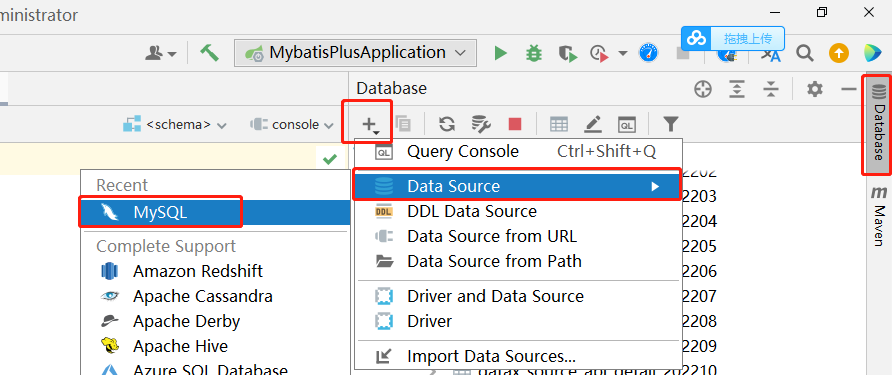This screenshot has width=892, height=375.
Task: Run with coverage shield icon
Action: coord(567,53)
